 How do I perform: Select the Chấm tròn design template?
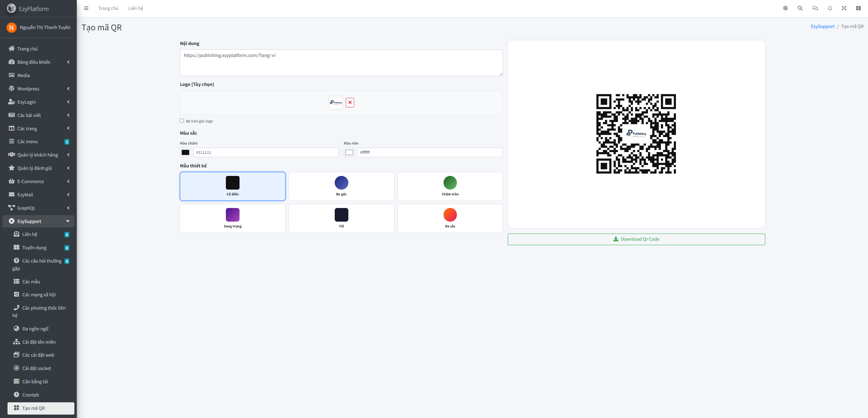450,186
